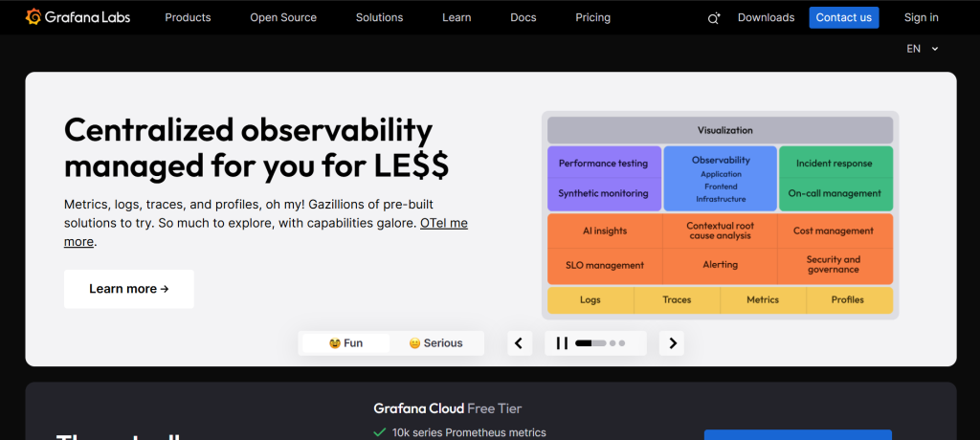Open the Products menu
The width and height of the screenshot is (980, 440).
[188, 17]
